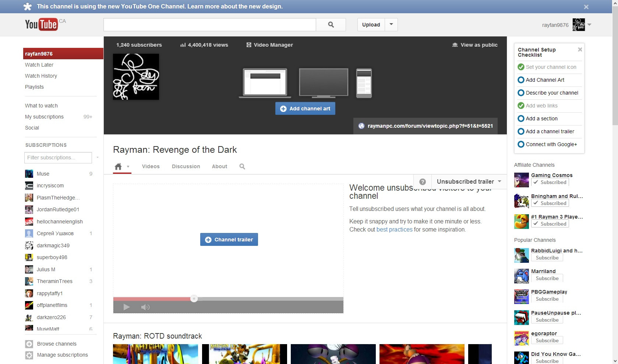Open the channel search magnifier icon
Screen dimensions: 618x364
(x=242, y=166)
